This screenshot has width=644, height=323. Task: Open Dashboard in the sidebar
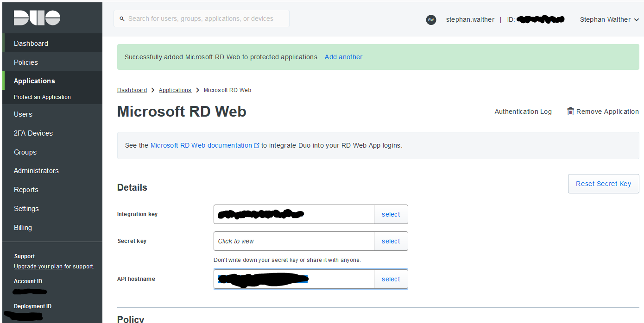[52, 43]
